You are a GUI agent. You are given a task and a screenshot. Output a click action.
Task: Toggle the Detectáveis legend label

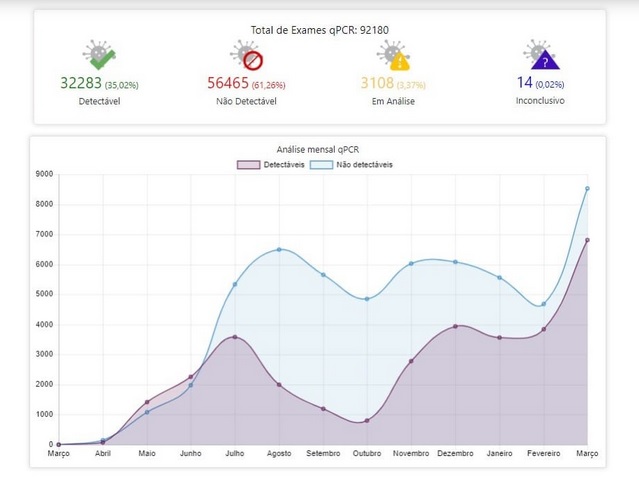tap(284, 164)
